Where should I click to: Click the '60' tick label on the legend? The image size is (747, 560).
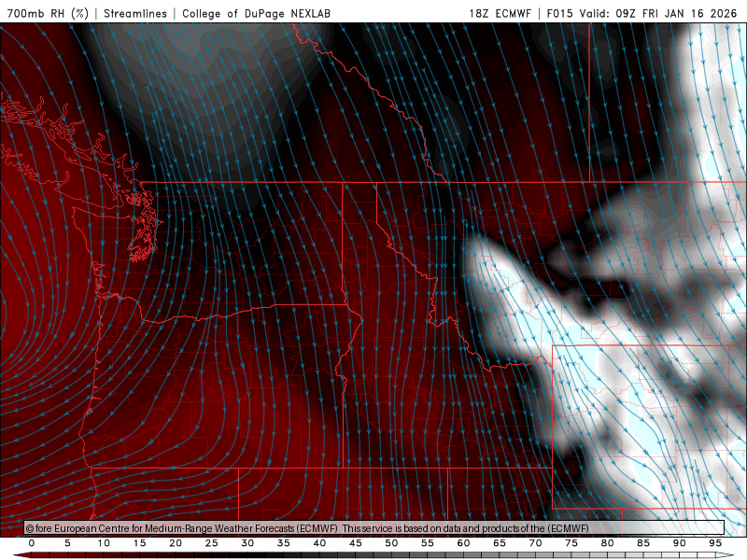(463, 543)
